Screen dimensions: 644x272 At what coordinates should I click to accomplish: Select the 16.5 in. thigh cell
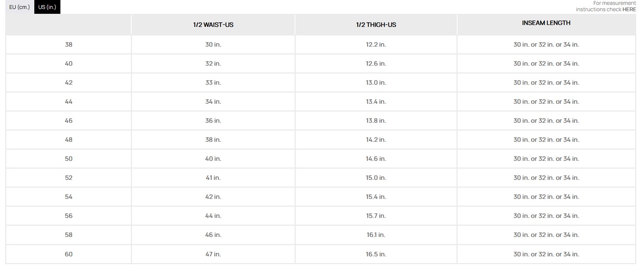(x=376, y=254)
